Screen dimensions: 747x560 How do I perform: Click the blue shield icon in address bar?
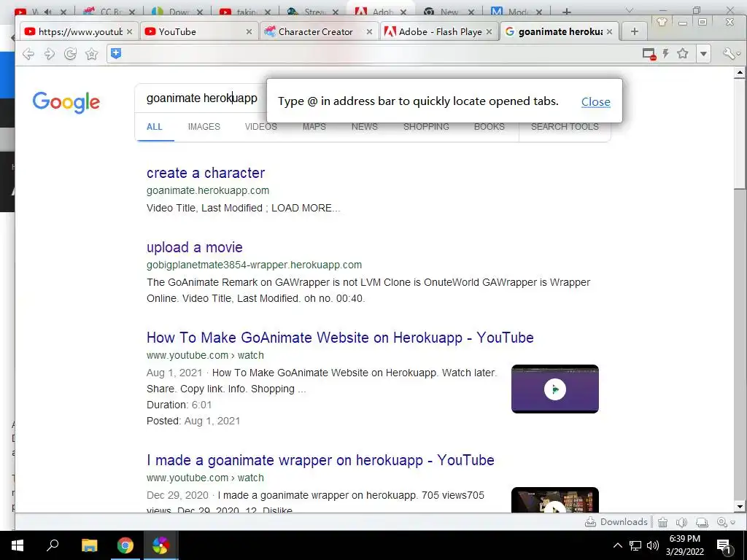point(116,53)
